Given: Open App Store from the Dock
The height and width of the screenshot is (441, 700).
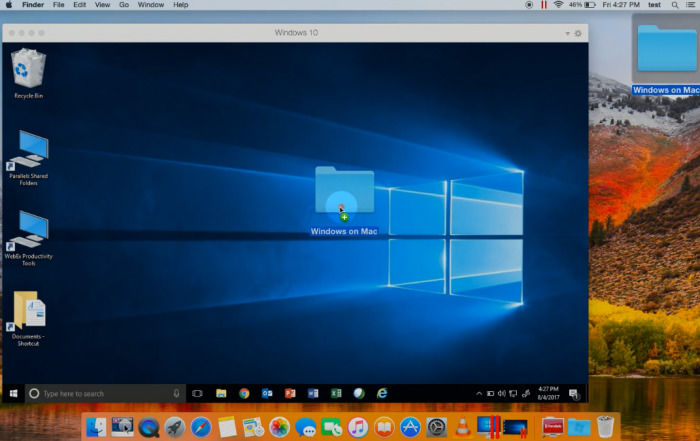Looking at the screenshot, I should (410, 428).
